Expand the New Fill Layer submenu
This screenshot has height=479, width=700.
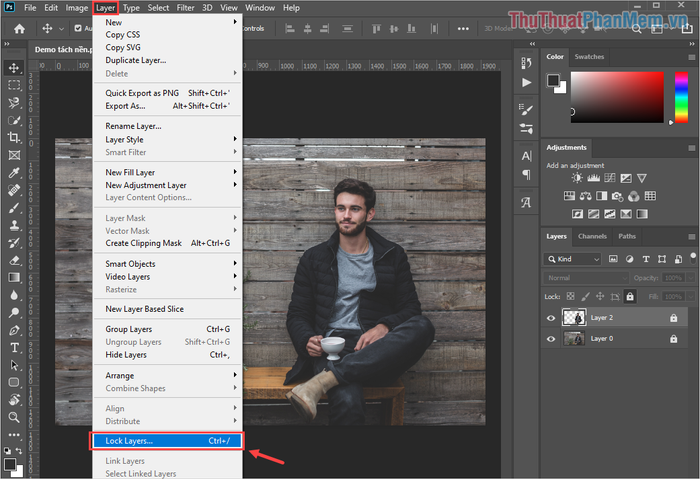tap(167, 172)
